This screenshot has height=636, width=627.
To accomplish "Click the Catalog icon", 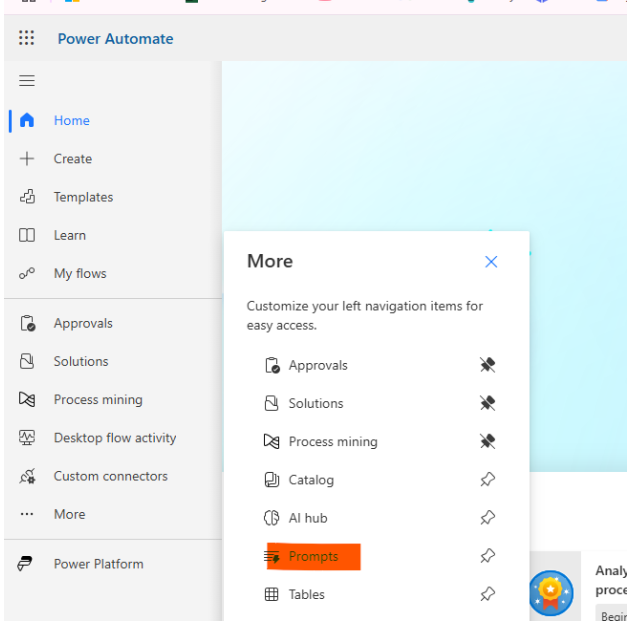I will (x=272, y=480).
